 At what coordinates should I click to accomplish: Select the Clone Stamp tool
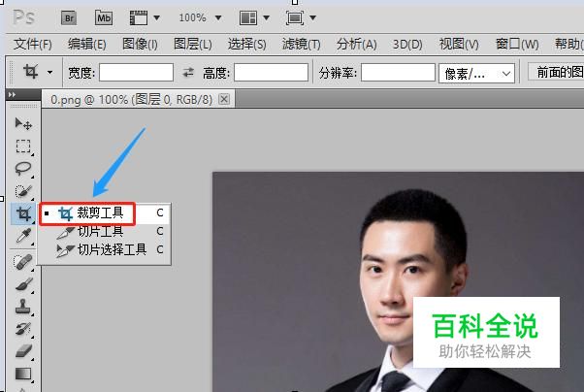23,307
